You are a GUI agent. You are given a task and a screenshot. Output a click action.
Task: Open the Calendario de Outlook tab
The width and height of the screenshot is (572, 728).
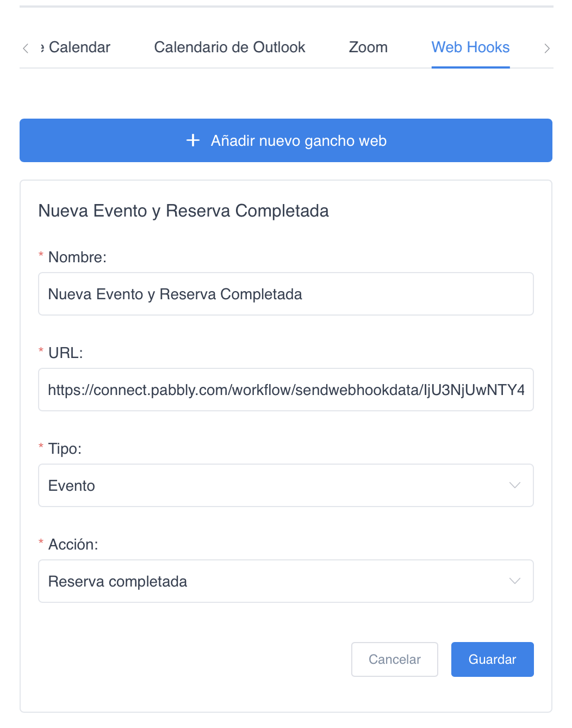(x=229, y=47)
